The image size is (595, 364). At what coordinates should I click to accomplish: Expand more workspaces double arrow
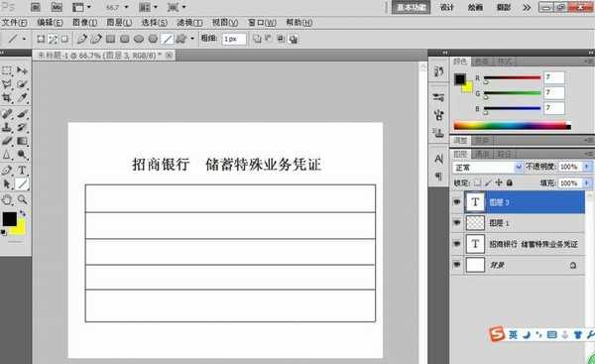point(527,7)
